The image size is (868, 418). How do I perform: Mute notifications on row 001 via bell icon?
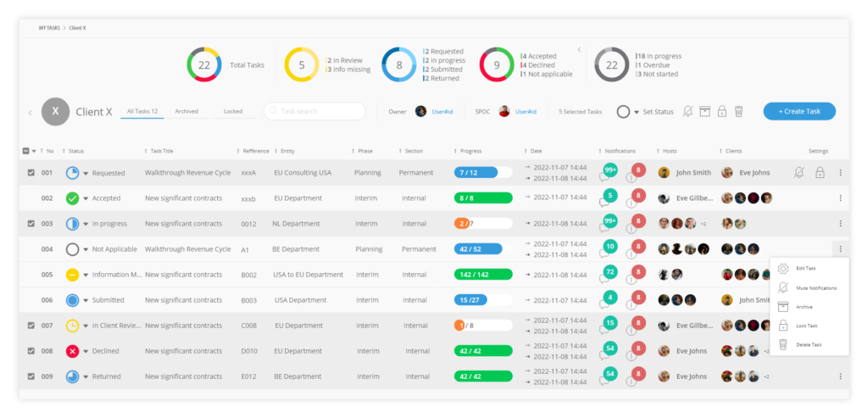tap(798, 173)
